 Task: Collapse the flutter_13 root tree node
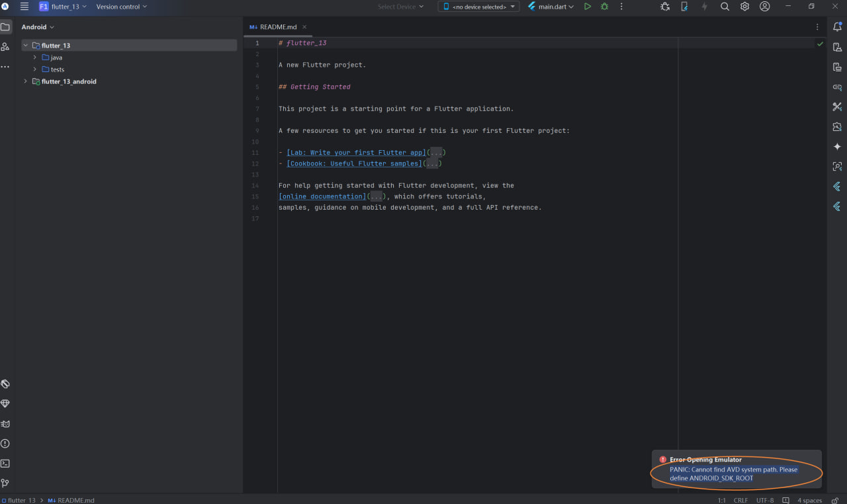(x=26, y=46)
